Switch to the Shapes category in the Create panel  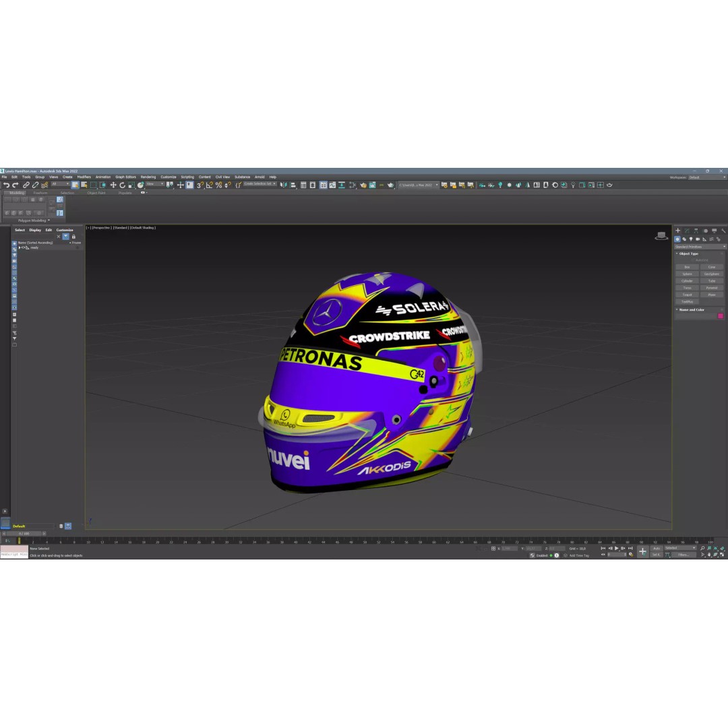click(x=684, y=239)
